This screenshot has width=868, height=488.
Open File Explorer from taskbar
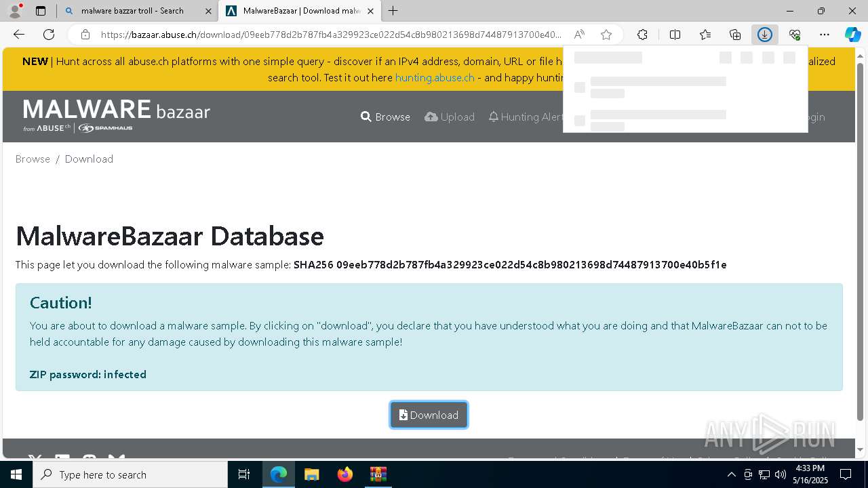tap(311, 474)
